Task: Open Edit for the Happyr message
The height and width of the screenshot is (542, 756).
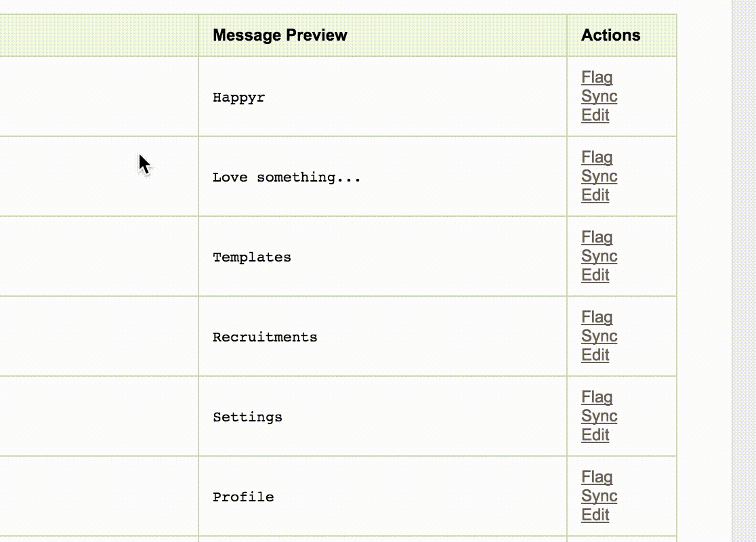Action: tap(595, 115)
